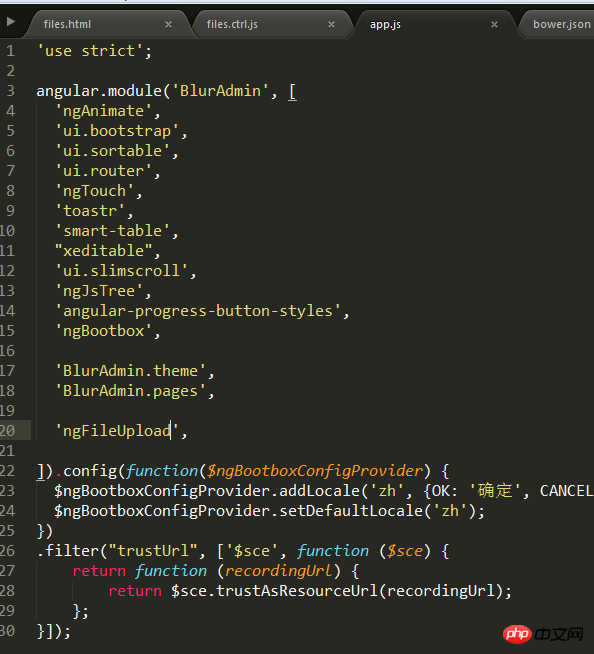Open the bower.json tab
Screen dimensions: 594x654
click(562, 24)
